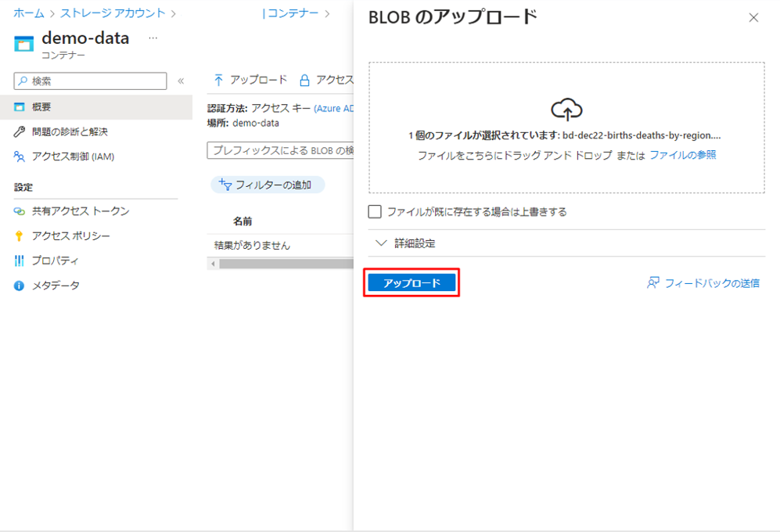The image size is (780, 532).
Task: Click the 結果がありません row
Action: point(280,246)
